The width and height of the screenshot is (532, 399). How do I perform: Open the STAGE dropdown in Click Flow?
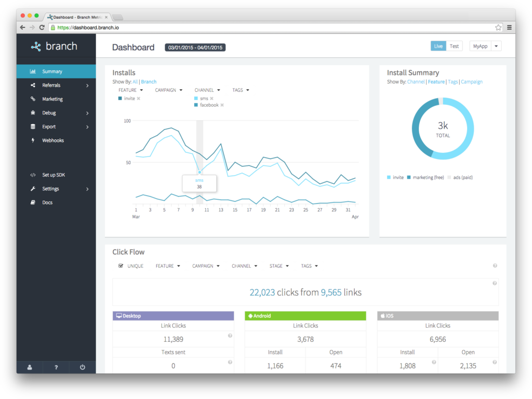[x=279, y=265]
